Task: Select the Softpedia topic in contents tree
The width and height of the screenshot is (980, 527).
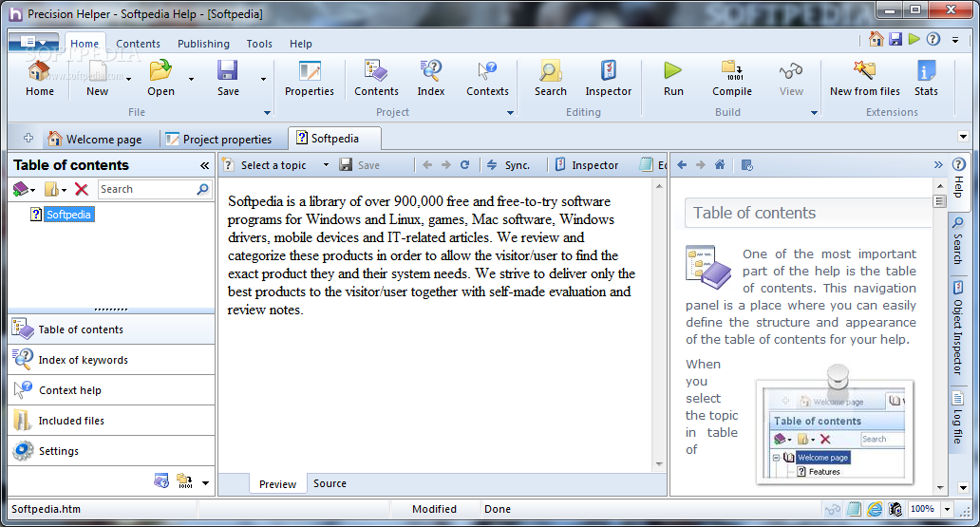Action: [68, 215]
